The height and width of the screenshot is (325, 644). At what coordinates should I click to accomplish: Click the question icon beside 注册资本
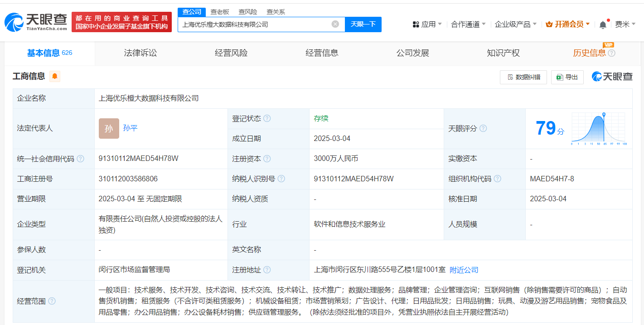tap(267, 159)
